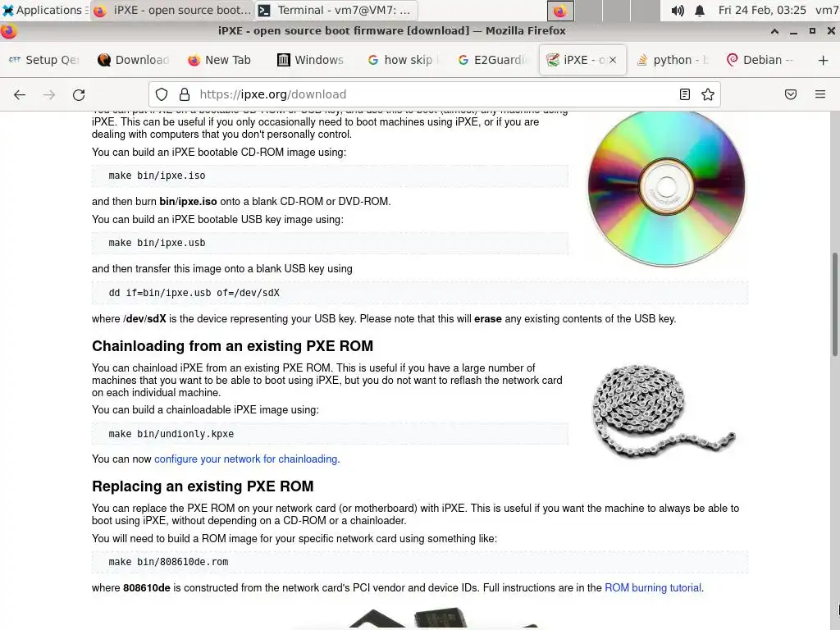Click 'Chainloading from an existing PXE ROM' heading
The image size is (840, 630).
tap(232, 346)
